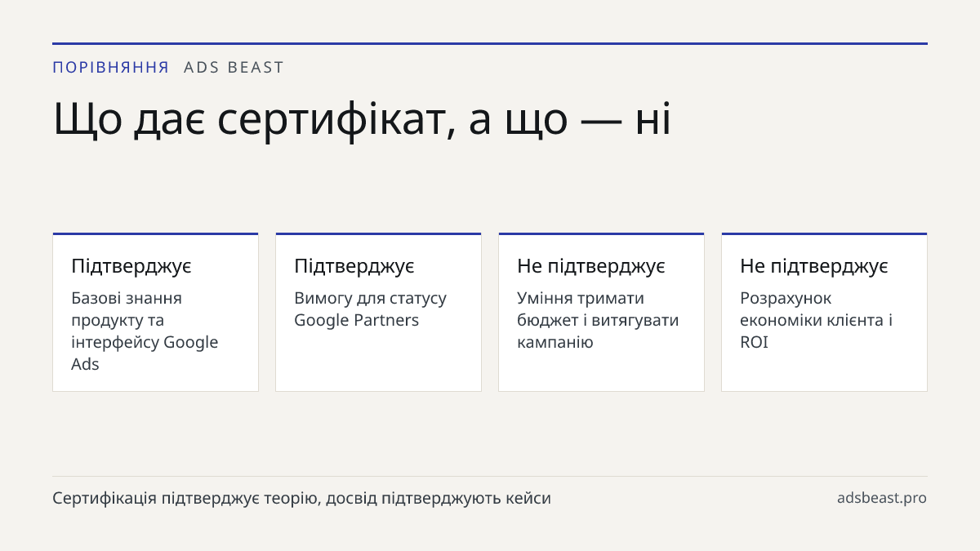Image resolution: width=980 pixels, height=551 pixels.
Task: Select the heading Що дає сертифікат, а що — ні
Action: pos(362,119)
